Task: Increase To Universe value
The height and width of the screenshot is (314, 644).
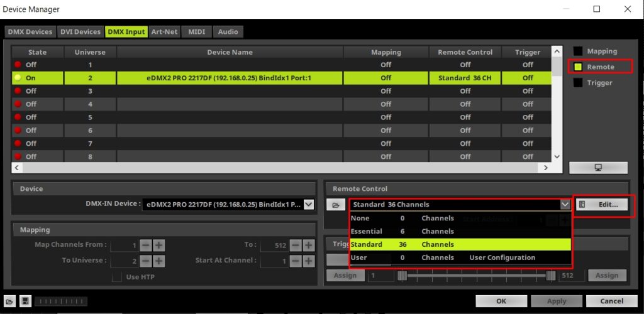Action: coord(159,261)
